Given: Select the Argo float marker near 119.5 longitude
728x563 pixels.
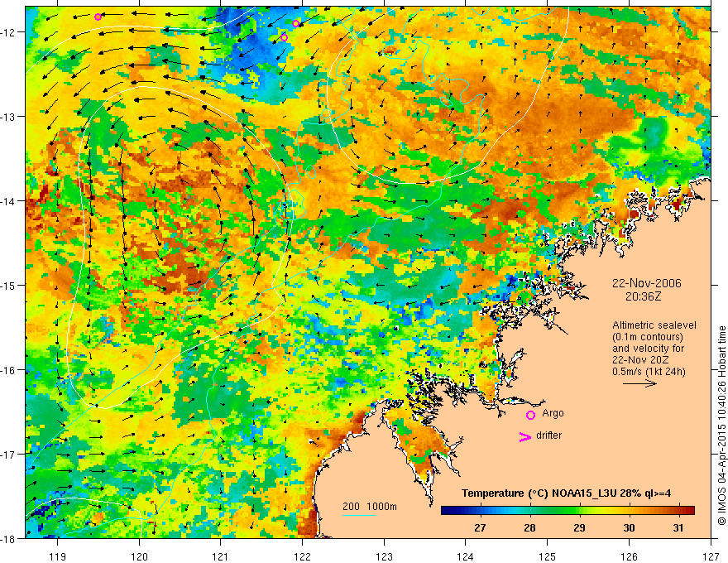Looking at the screenshot, I should pyautogui.click(x=98, y=17).
